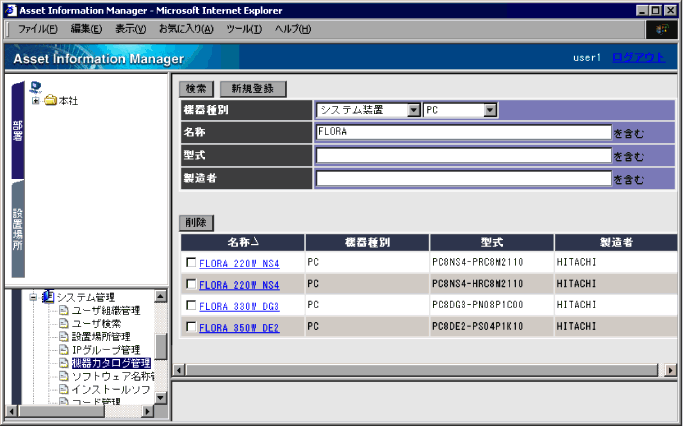The image size is (683, 426).
Task: Click the results table horizontal scrollbar
Action: (420, 370)
